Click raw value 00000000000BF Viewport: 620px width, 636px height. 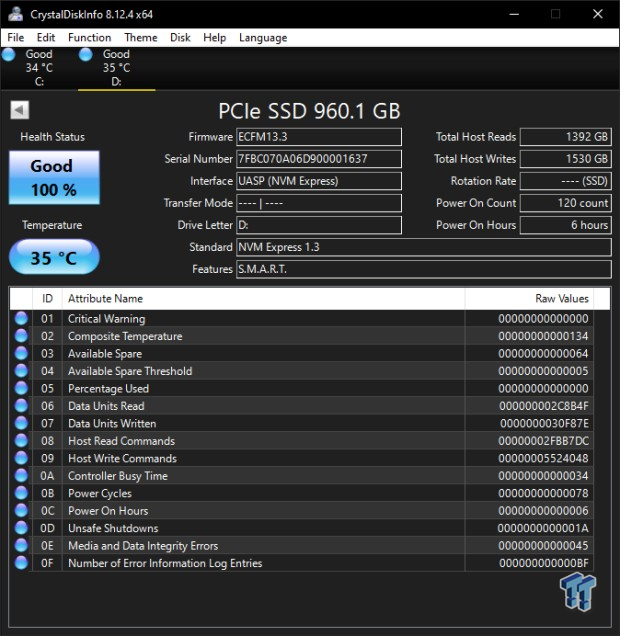[544, 563]
